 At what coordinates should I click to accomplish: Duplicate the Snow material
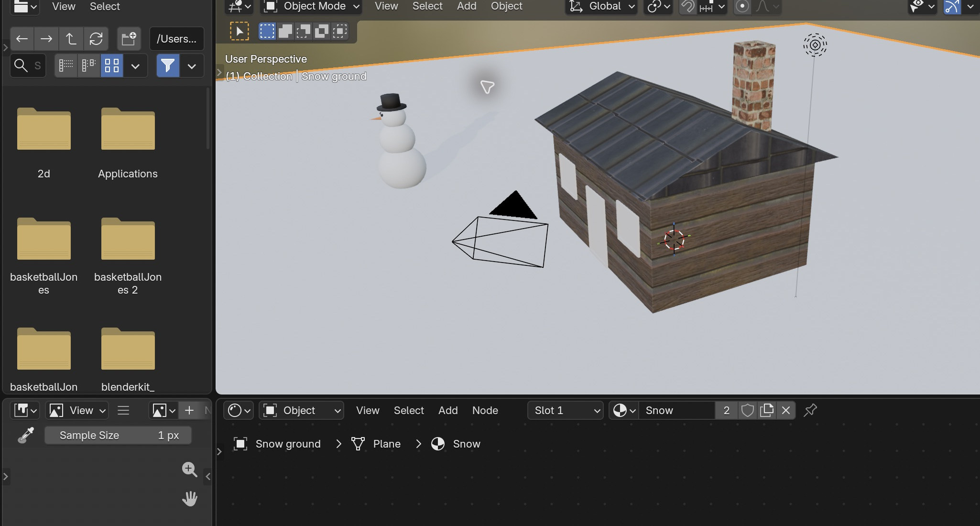[767, 410]
